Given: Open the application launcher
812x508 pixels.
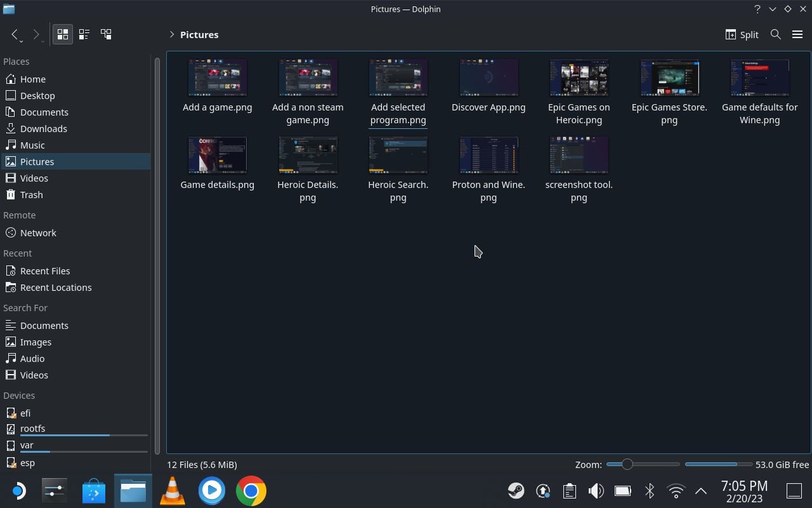Looking at the screenshot, I should coord(18,491).
